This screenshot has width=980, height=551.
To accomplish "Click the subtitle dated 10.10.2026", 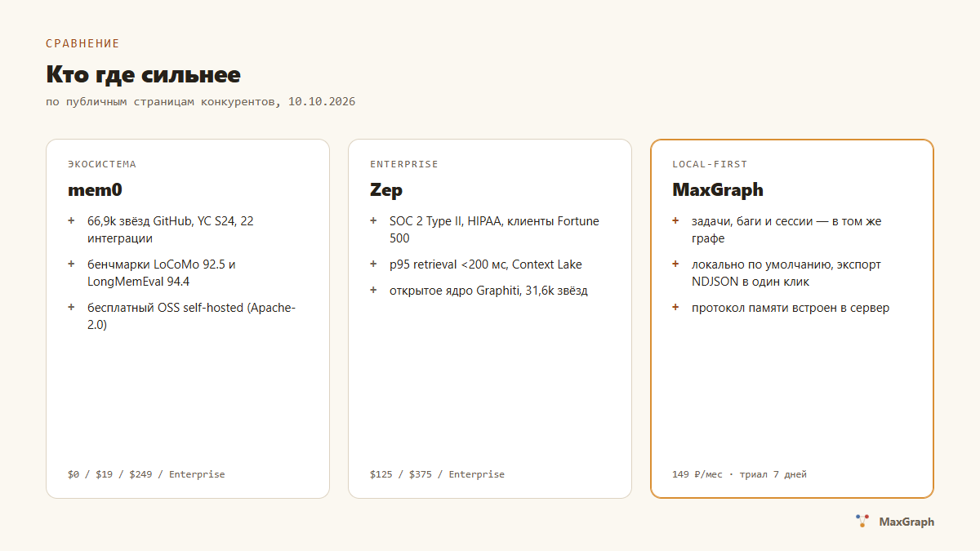I will point(200,102).
